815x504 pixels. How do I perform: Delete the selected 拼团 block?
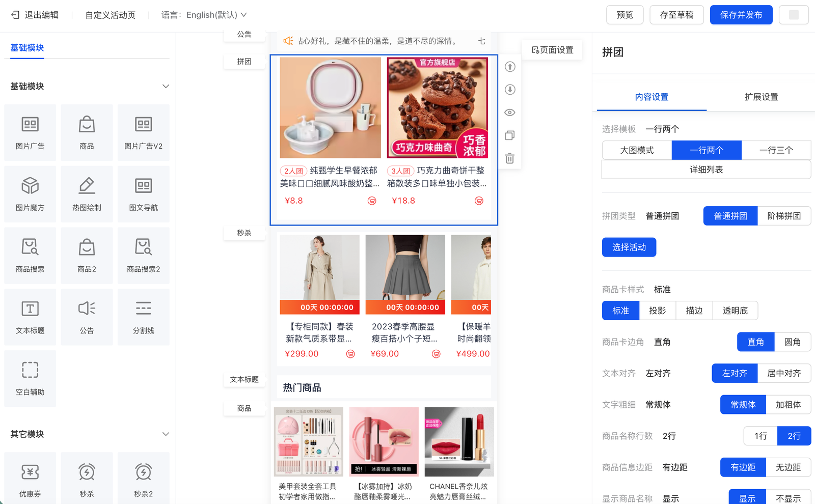tap(510, 158)
